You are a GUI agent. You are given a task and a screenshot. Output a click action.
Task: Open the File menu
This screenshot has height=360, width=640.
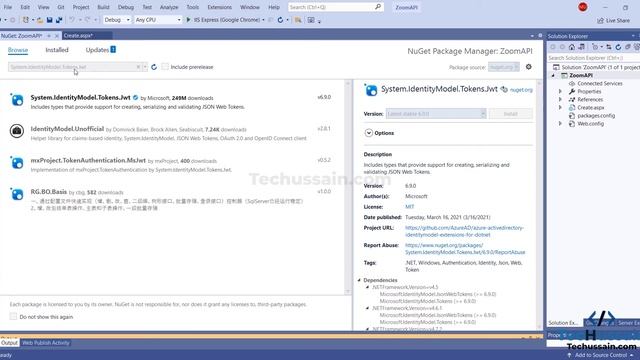click(8, 7)
